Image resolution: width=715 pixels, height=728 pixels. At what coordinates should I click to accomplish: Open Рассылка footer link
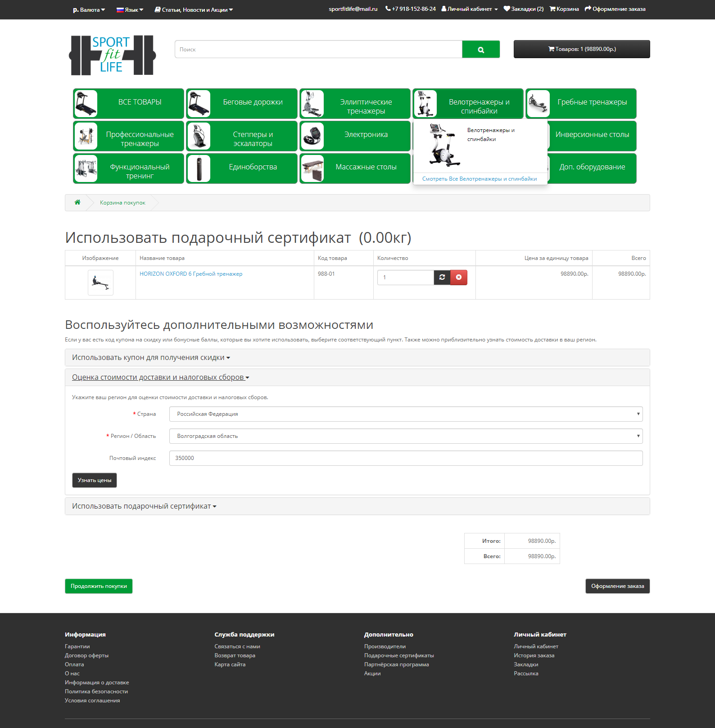pos(526,673)
